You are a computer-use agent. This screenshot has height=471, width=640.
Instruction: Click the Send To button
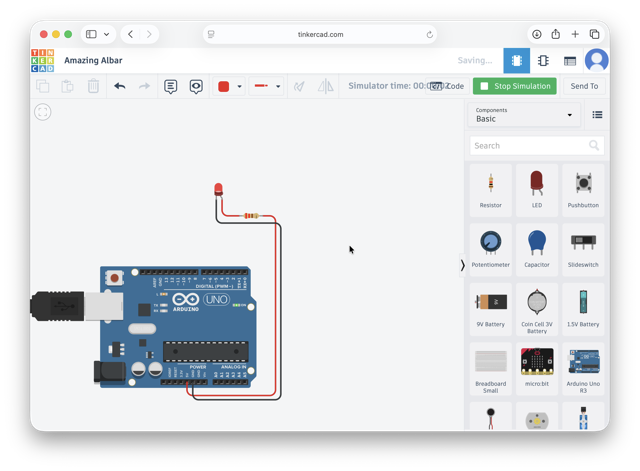click(584, 86)
